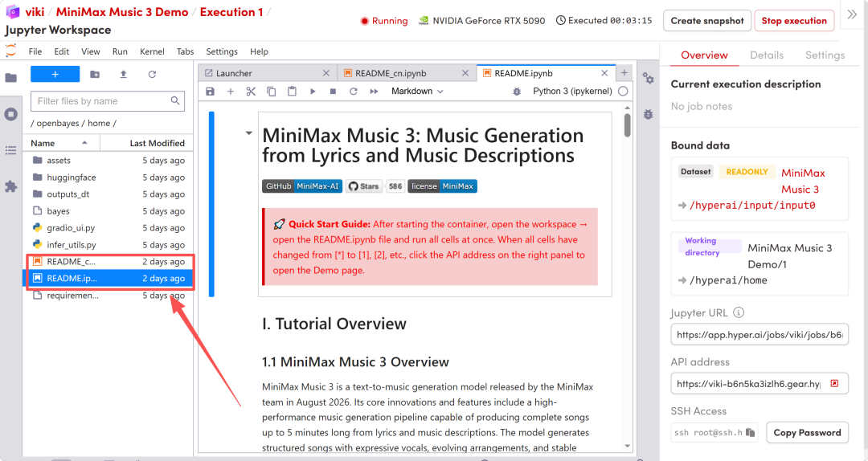Open the API address external link icon

tap(834, 384)
